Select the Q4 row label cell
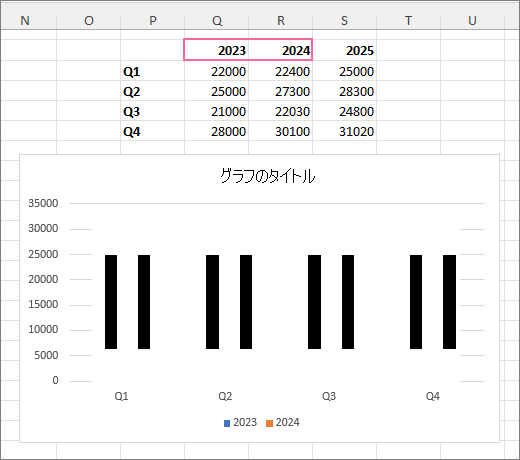The image size is (520, 460). pyautogui.click(x=153, y=131)
